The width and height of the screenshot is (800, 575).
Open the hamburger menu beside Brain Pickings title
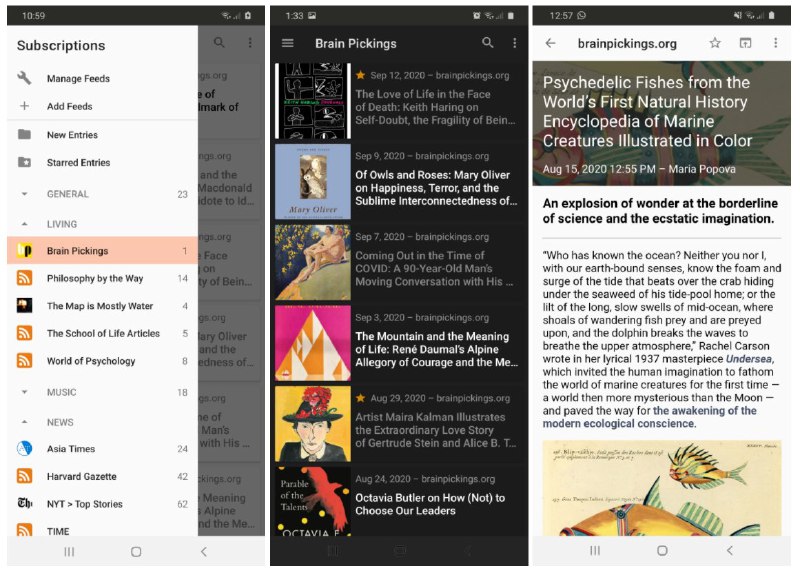288,44
